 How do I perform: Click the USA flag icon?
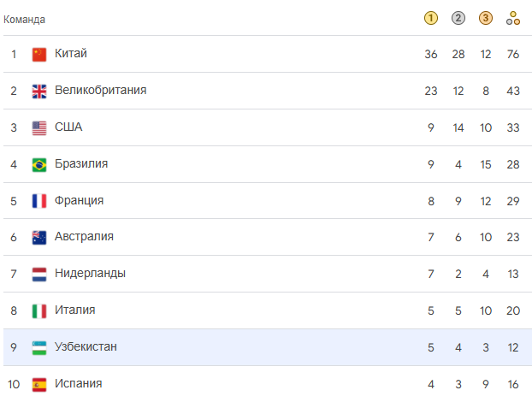[x=39, y=128]
